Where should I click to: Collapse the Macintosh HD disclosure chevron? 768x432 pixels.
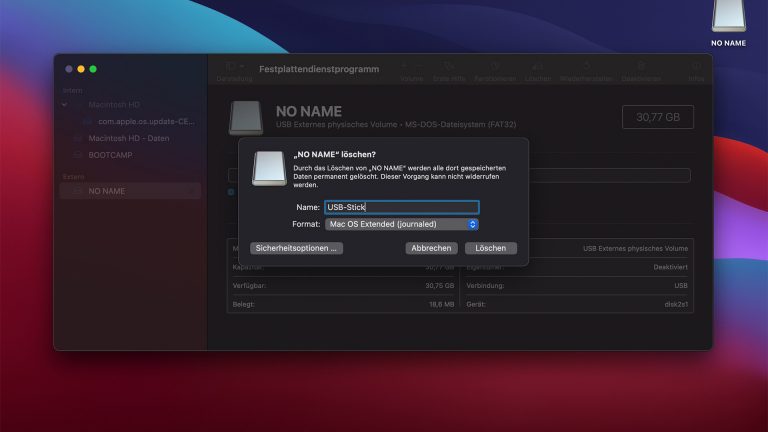pyautogui.click(x=66, y=104)
